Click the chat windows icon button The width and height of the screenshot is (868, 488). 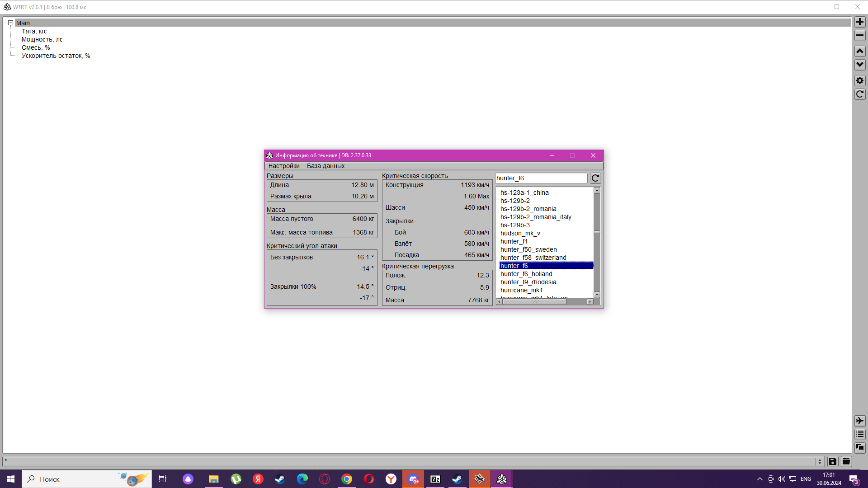pyautogui.click(x=860, y=447)
